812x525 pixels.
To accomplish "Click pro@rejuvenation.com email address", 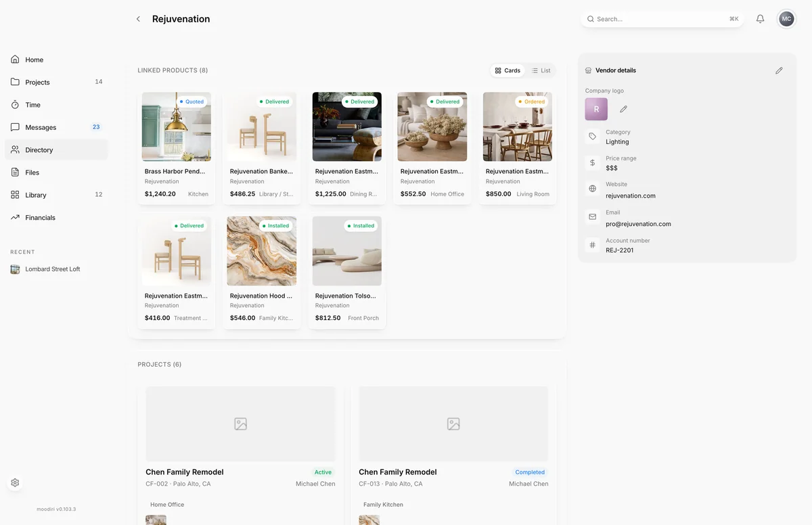I will coord(638,224).
